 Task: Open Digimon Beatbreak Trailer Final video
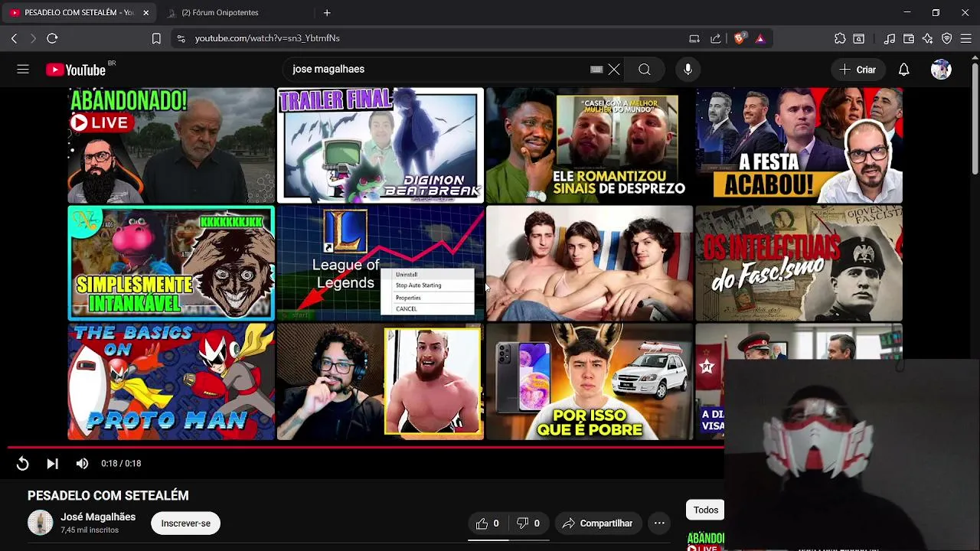[381, 145]
